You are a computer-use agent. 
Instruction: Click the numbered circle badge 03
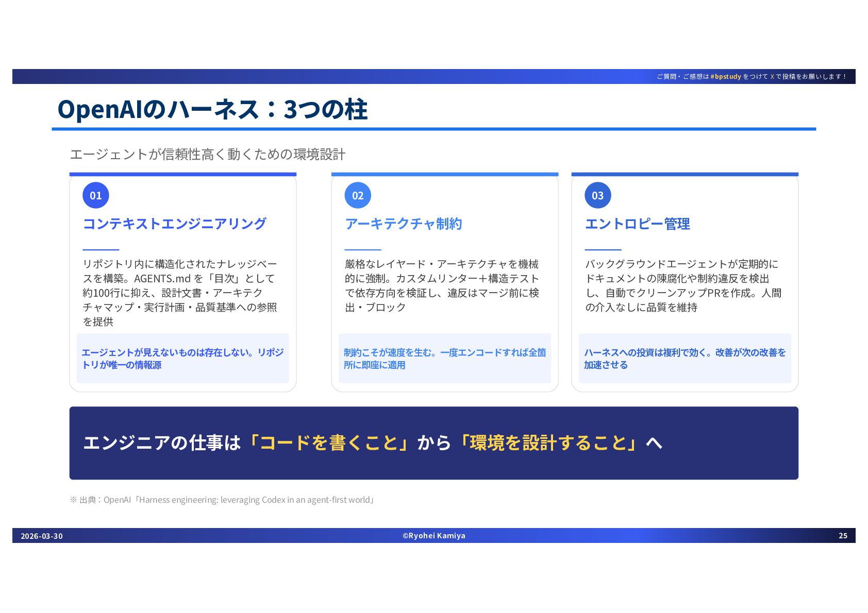(598, 195)
